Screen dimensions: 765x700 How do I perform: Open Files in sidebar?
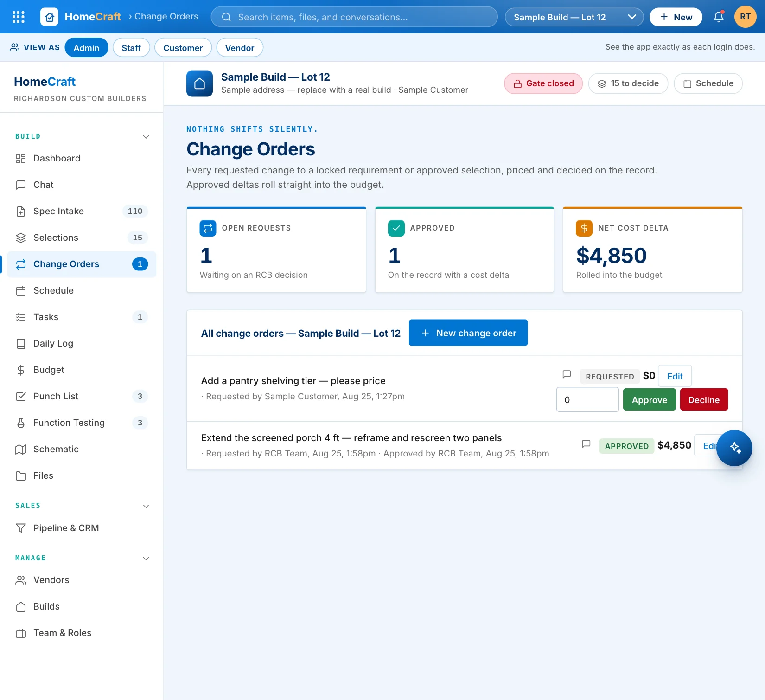pos(82,476)
